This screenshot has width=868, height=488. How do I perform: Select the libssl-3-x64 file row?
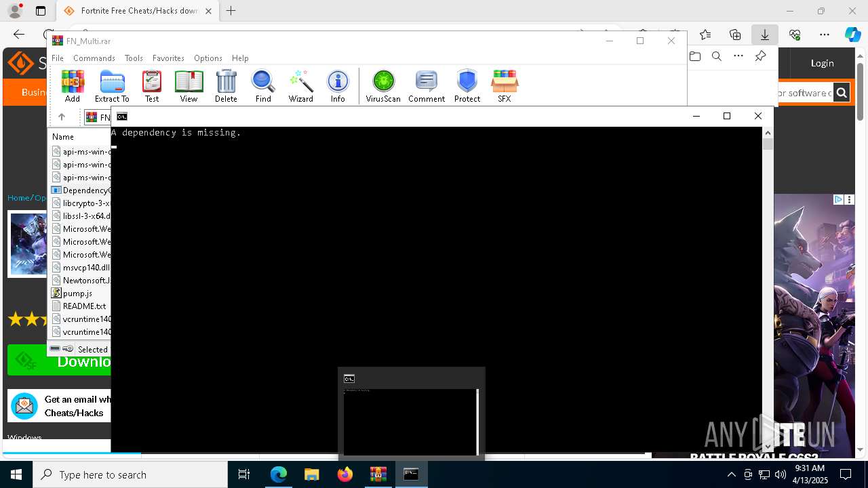pos(81,216)
